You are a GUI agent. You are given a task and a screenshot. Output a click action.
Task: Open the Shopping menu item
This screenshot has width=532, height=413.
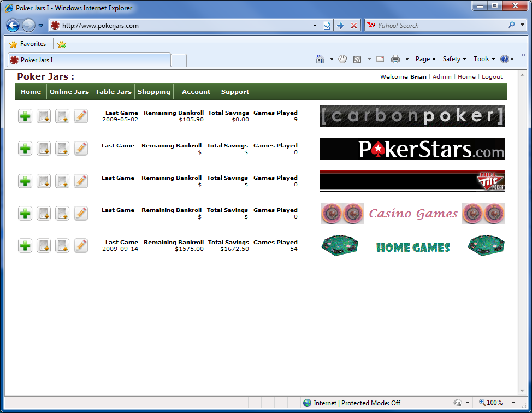(x=154, y=92)
